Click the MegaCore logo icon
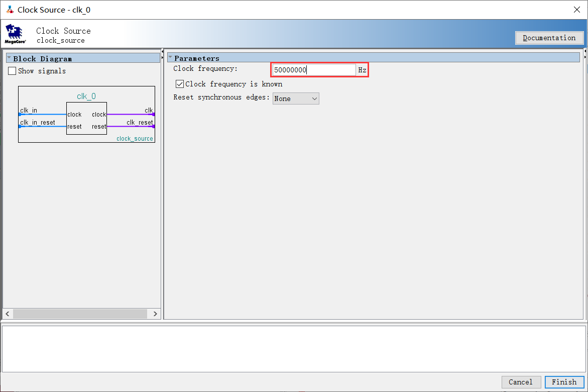 click(x=15, y=33)
